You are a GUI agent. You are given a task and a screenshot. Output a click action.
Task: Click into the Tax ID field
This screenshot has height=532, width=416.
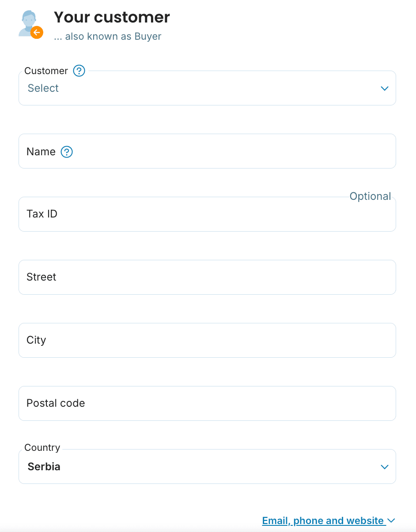point(207,214)
